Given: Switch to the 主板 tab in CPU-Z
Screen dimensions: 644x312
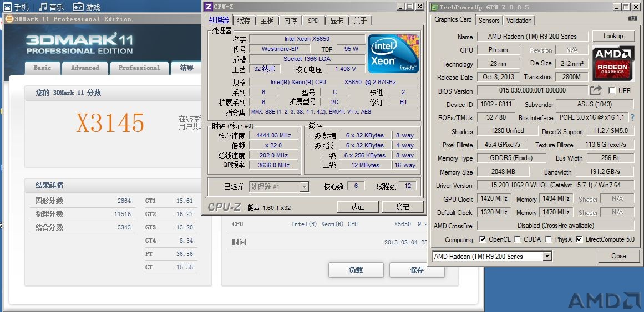Looking at the screenshot, I should click(x=267, y=21).
